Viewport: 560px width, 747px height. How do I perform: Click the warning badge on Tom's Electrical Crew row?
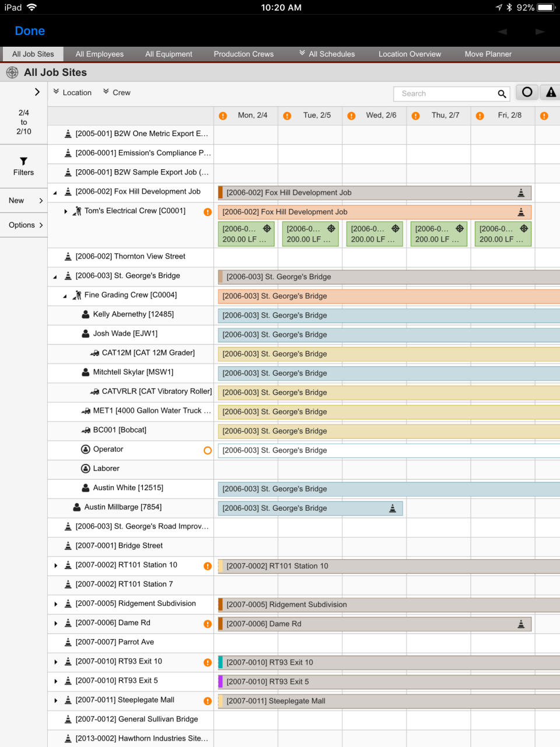click(x=207, y=212)
